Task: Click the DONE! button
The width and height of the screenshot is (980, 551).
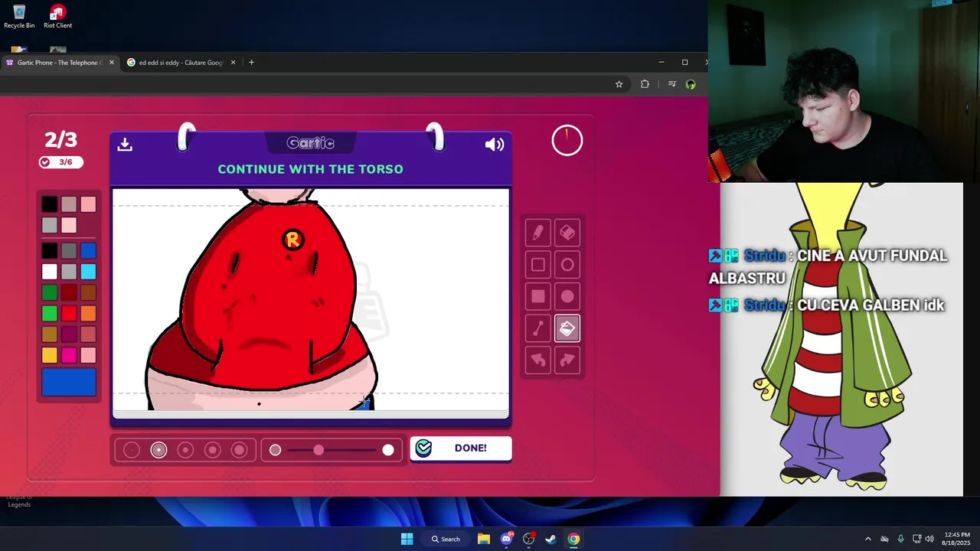Action: (461, 448)
